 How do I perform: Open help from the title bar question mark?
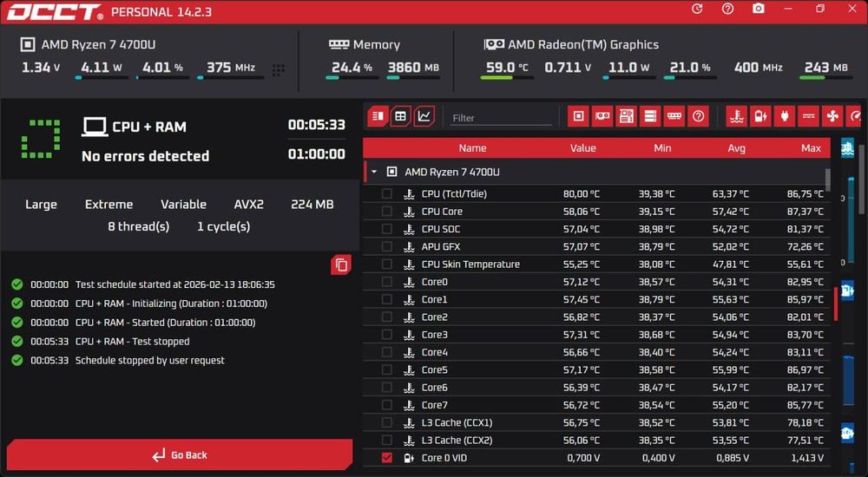click(x=727, y=9)
